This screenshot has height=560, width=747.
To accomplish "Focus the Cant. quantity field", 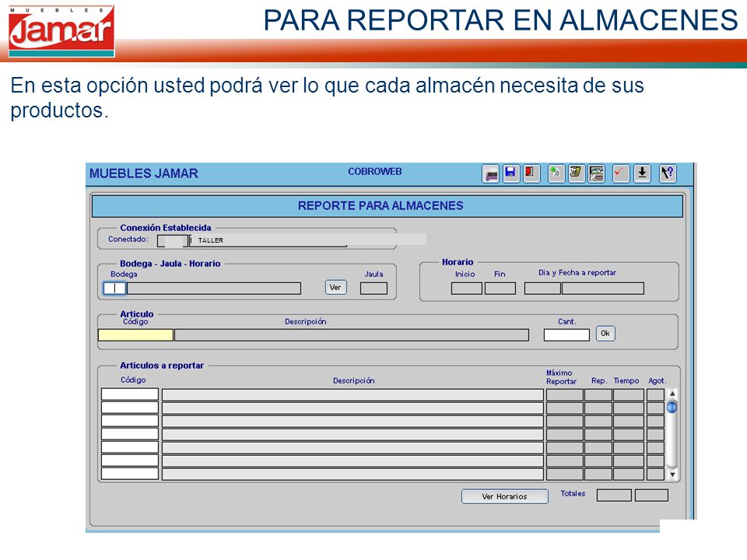I will point(566,334).
